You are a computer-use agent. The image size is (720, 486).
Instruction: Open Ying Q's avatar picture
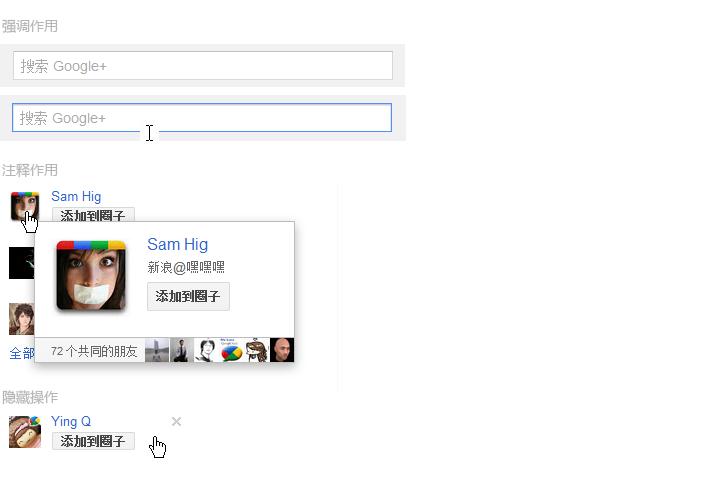25,432
